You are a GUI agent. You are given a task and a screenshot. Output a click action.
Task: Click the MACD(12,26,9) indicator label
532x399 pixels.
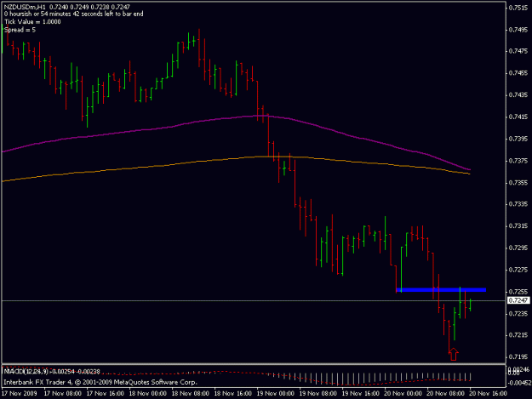pos(26,372)
